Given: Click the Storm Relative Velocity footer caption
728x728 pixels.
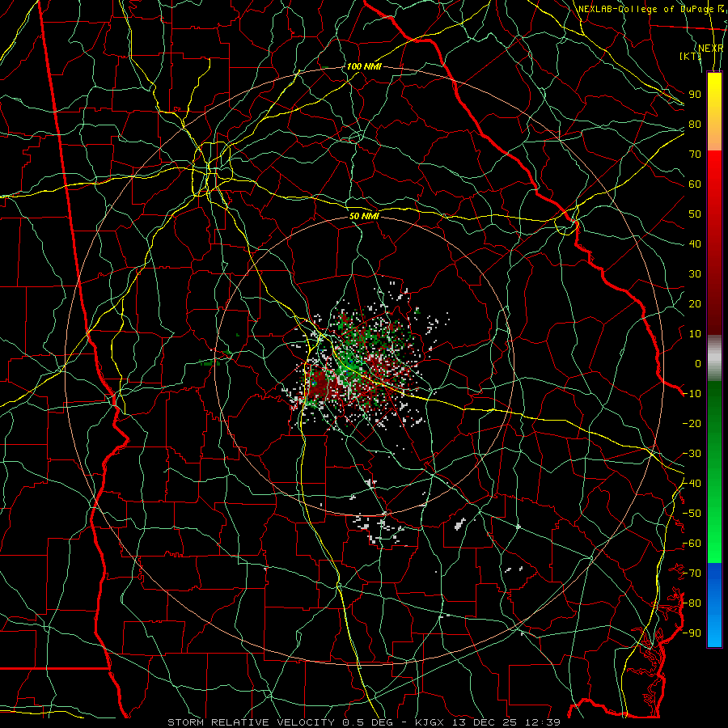Looking at the screenshot, I should tap(364, 722).
